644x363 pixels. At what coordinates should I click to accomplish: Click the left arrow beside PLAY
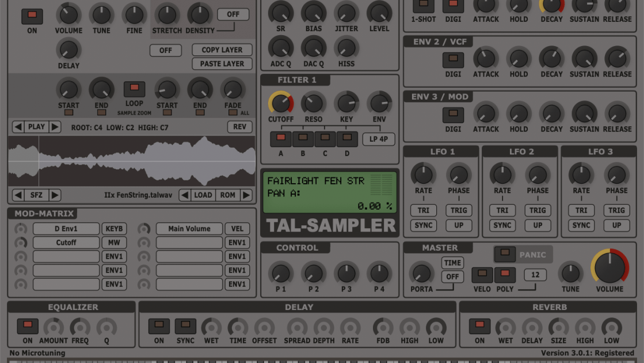point(18,127)
